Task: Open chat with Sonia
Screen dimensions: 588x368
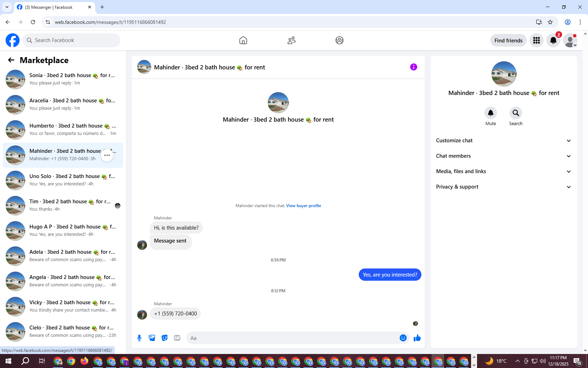Action: (x=63, y=79)
